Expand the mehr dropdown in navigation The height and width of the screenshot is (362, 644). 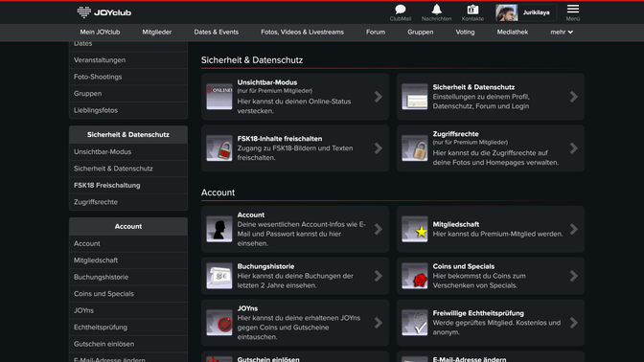coord(562,32)
